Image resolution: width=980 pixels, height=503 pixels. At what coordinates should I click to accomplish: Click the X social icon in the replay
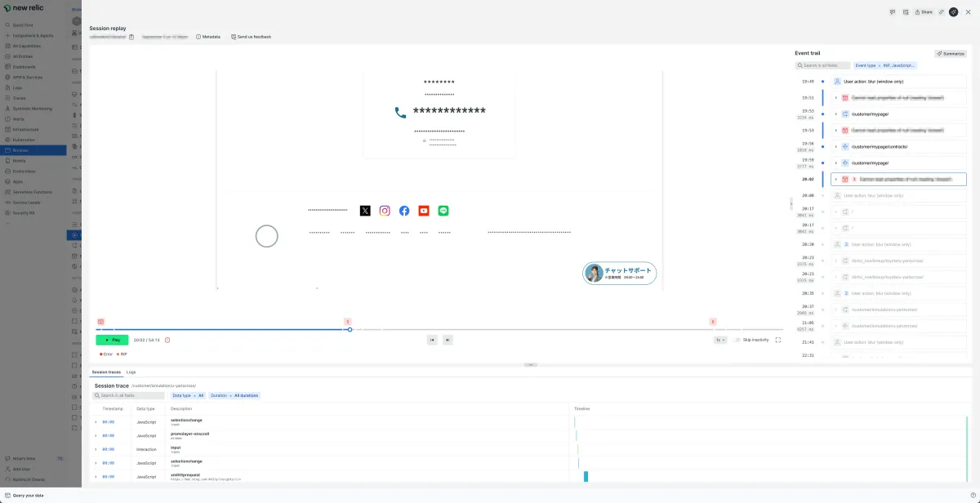(x=365, y=211)
